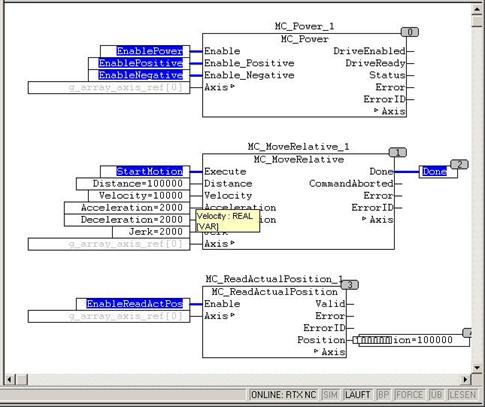Click the MC_MoveRelative_1 instance name
Viewport: 485px width, 407px height.
pos(298,147)
